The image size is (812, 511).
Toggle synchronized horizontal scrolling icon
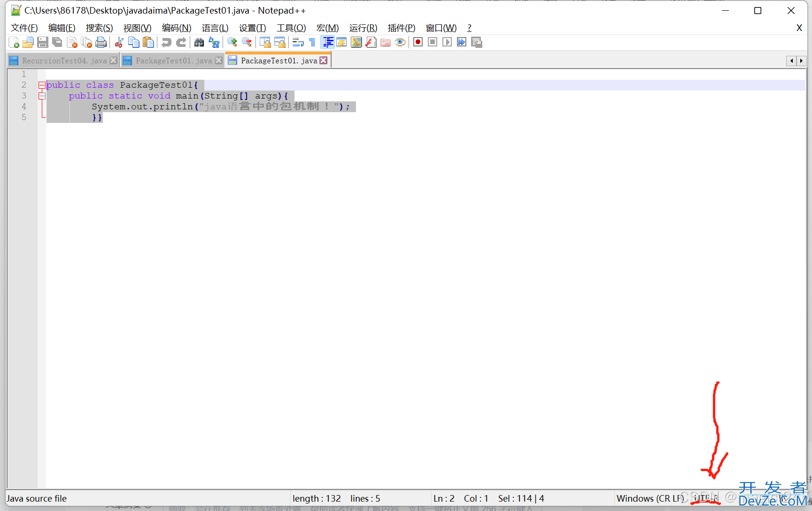(x=279, y=43)
